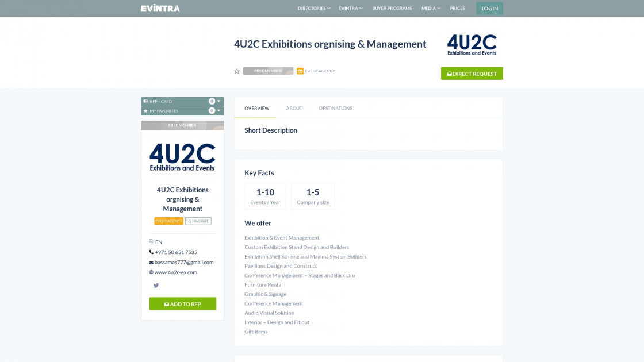
Task: Click the orange Event Agency calendar icon
Action: tap(300, 71)
